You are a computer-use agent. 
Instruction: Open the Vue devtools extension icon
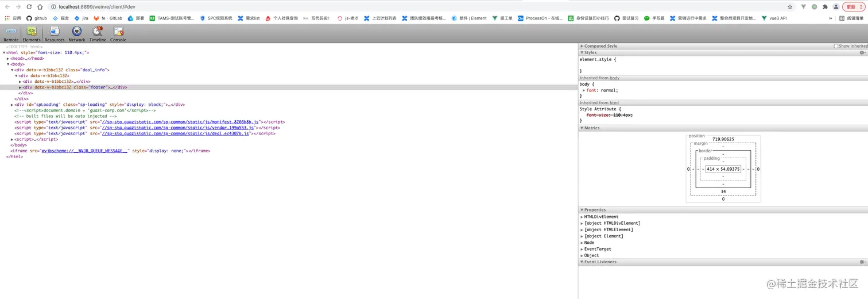click(x=804, y=7)
